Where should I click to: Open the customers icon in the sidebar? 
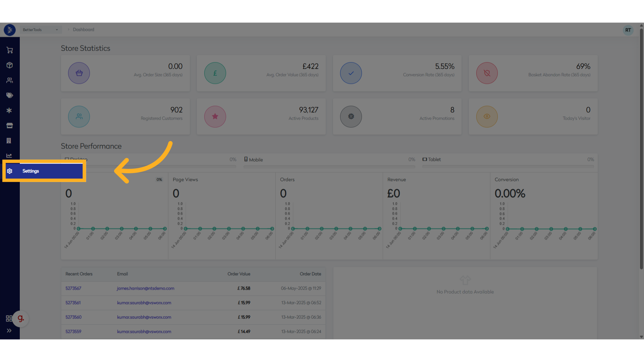click(x=9, y=80)
